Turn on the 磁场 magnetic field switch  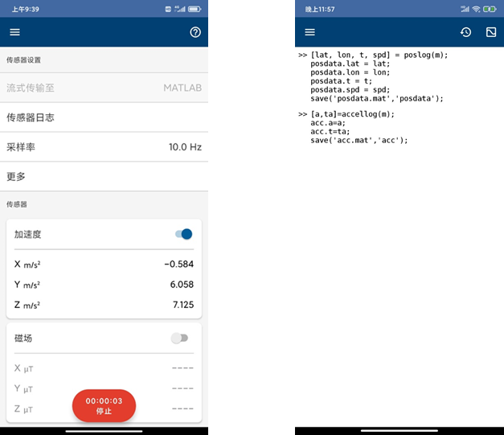click(x=179, y=338)
